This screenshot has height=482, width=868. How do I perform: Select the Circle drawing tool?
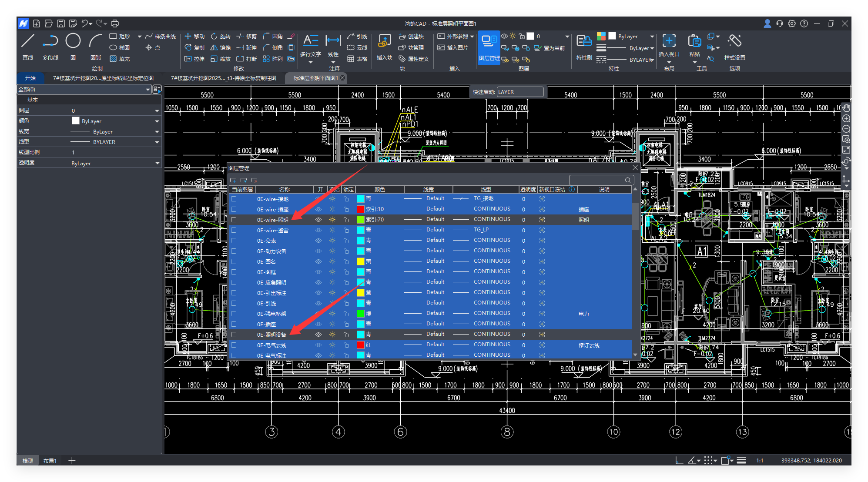(73, 41)
